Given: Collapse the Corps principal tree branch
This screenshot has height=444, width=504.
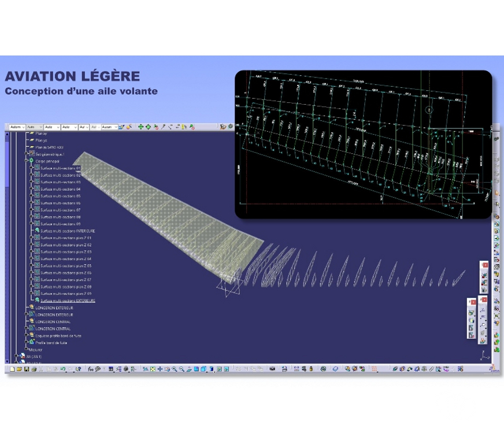Looking at the screenshot, I should click(25, 160).
